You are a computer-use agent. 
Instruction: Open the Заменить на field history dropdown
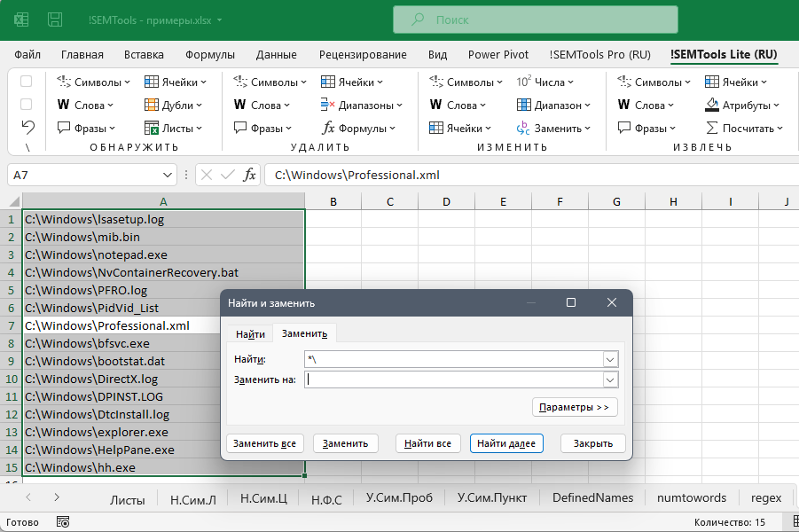[610, 379]
